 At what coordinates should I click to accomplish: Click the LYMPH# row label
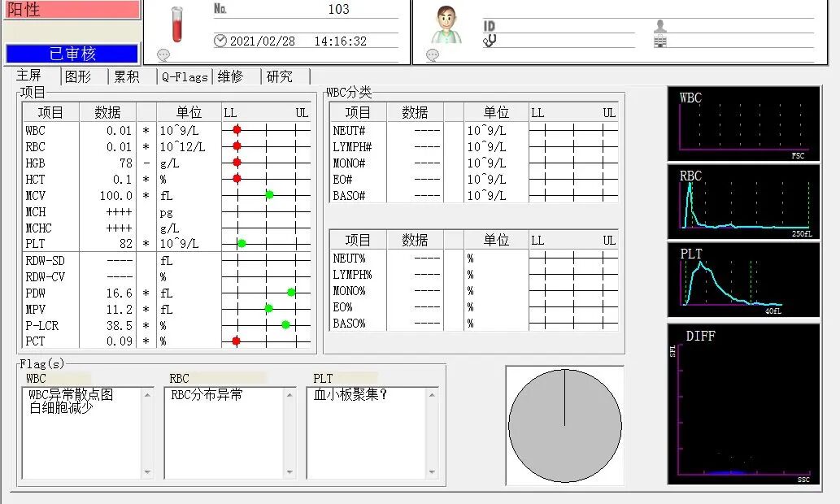click(x=352, y=147)
